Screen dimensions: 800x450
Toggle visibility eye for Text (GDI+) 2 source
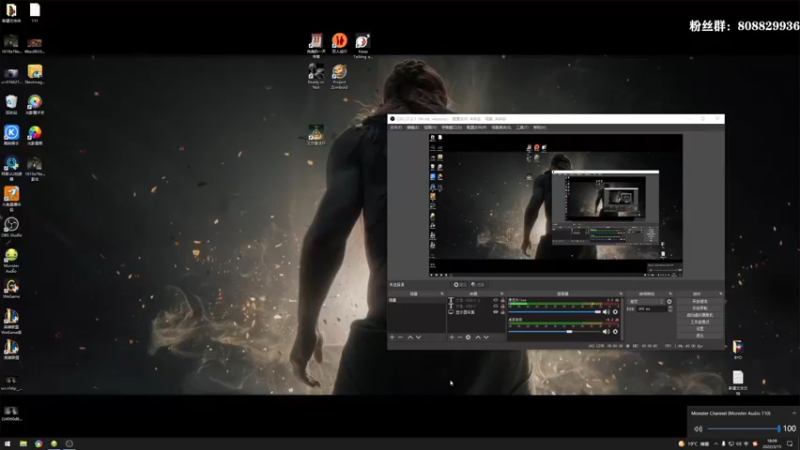point(495,300)
